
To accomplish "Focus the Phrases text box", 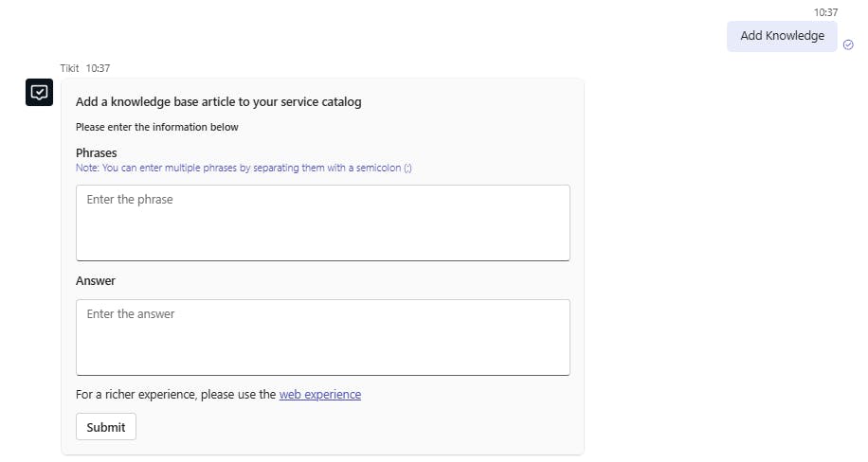I will click(x=322, y=222).
